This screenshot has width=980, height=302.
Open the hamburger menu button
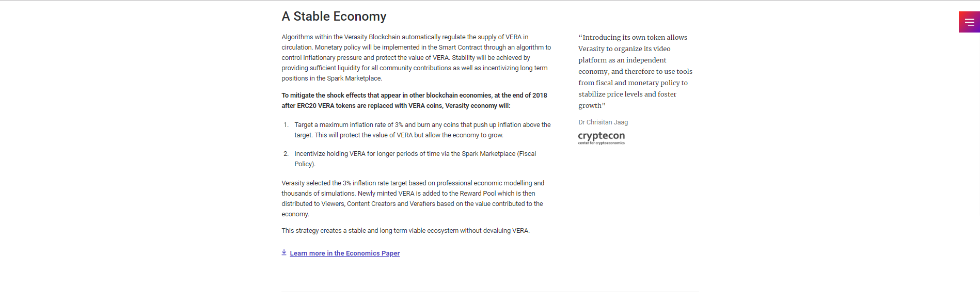coord(969,22)
